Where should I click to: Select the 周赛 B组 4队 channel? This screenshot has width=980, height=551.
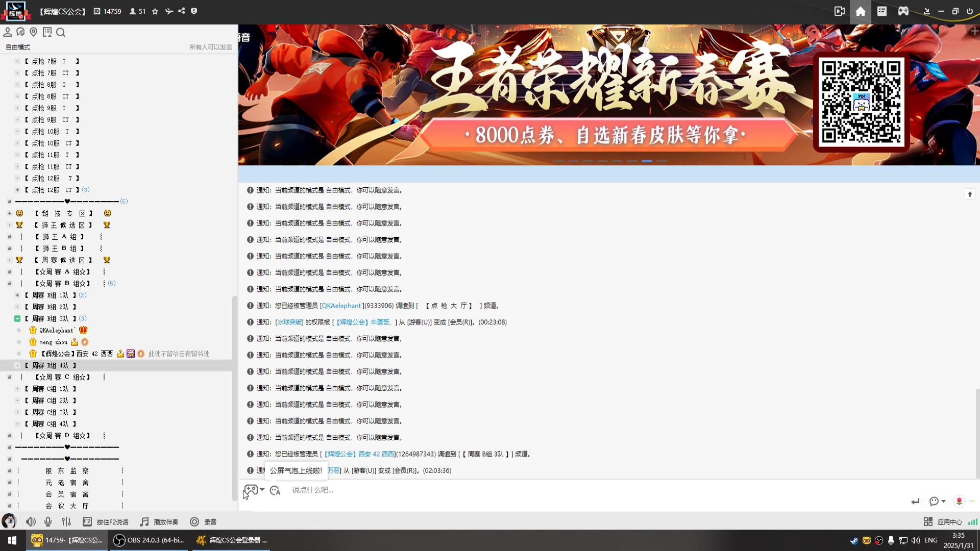click(116, 366)
